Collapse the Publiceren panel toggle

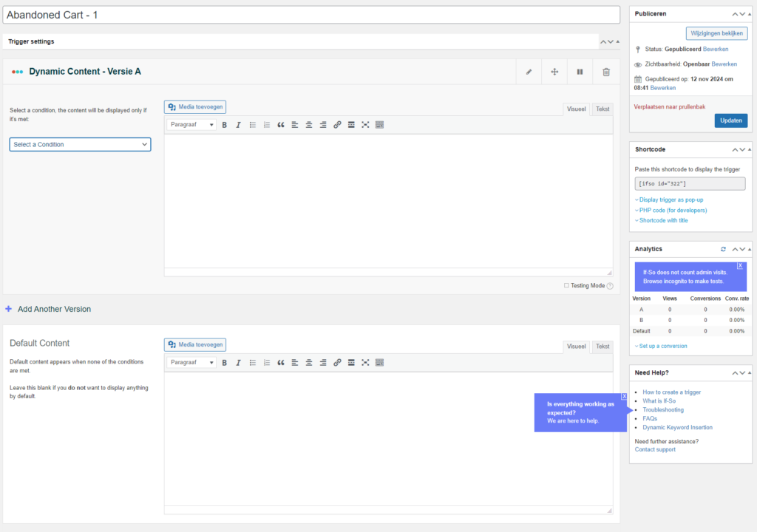(x=750, y=14)
